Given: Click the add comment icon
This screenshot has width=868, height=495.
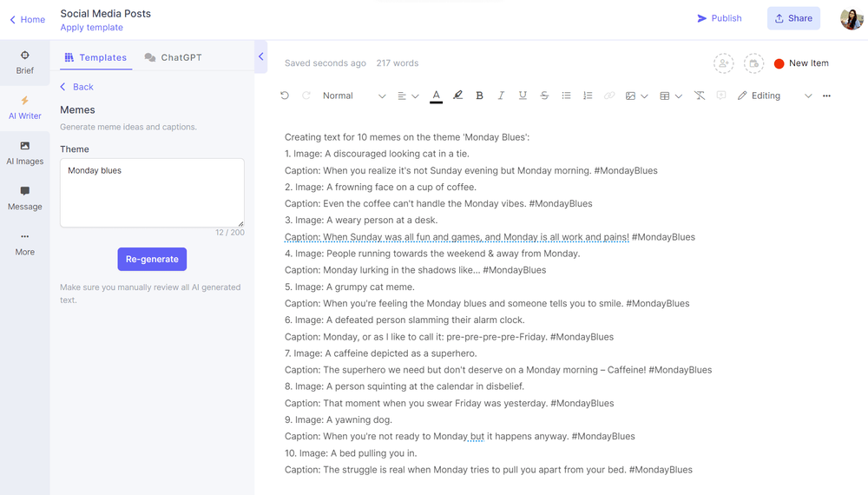Looking at the screenshot, I should click(720, 96).
